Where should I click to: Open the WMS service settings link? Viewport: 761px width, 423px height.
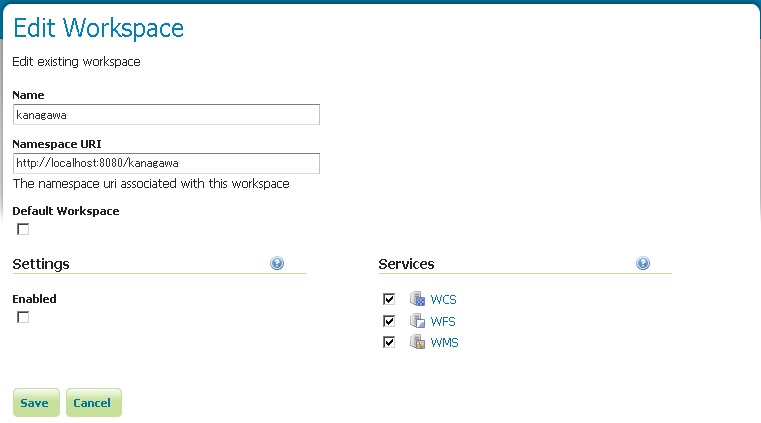point(444,343)
